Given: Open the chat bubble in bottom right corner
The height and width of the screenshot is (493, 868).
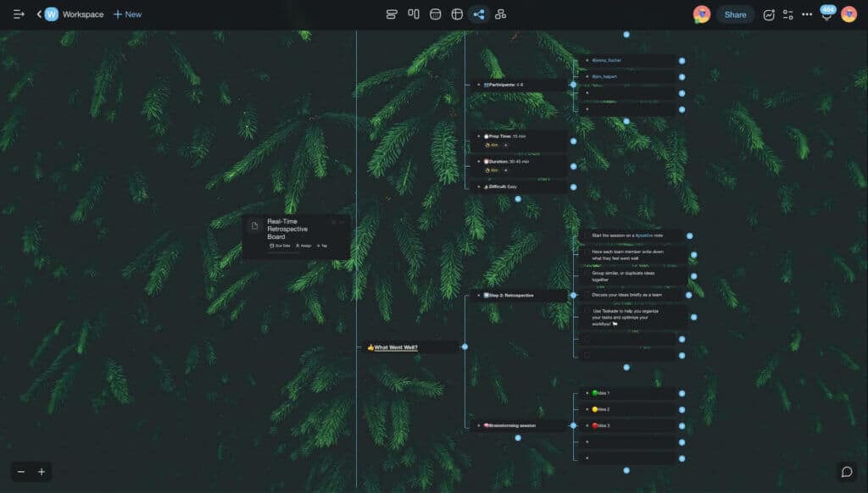Looking at the screenshot, I should pyautogui.click(x=847, y=470).
